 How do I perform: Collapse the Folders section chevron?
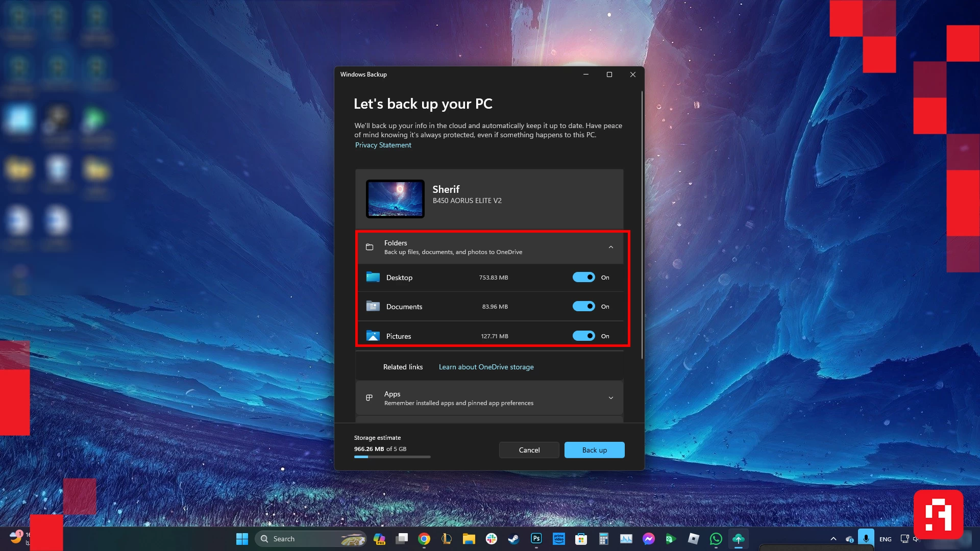point(611,247)
